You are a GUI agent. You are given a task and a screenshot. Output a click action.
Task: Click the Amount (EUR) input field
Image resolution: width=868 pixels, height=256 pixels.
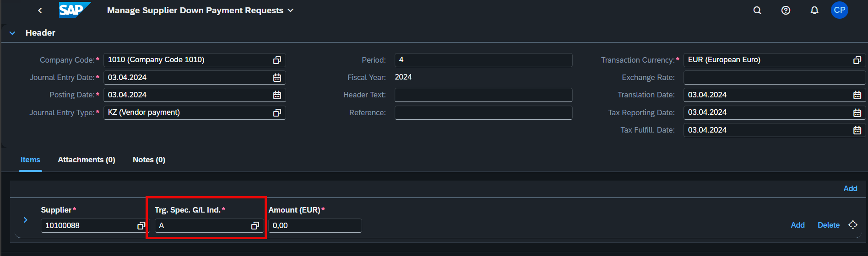[315, 225]
